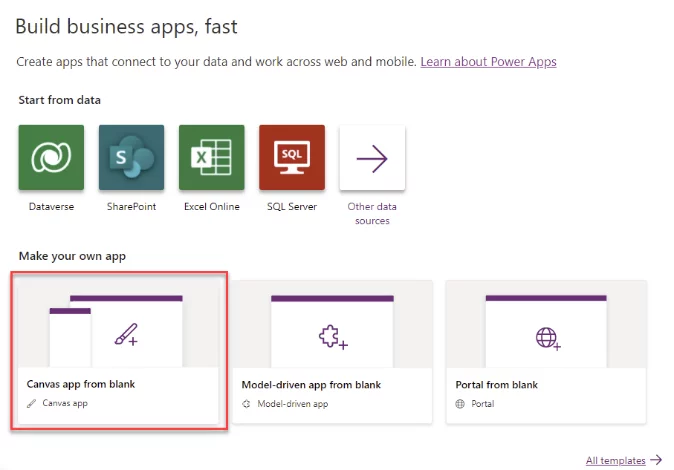Select the SharePoint data source icon
Image resolution: width=674 pixels, height=470 pixels.
[132, 157]
